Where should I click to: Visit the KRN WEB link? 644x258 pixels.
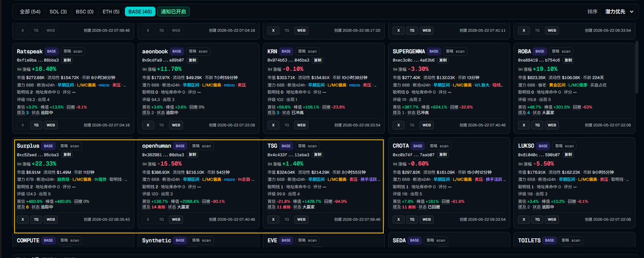301,125
